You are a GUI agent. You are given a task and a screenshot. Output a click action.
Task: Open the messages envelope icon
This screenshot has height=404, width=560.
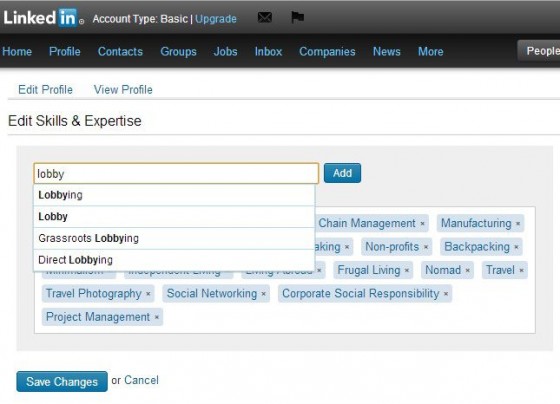(265, 17)
